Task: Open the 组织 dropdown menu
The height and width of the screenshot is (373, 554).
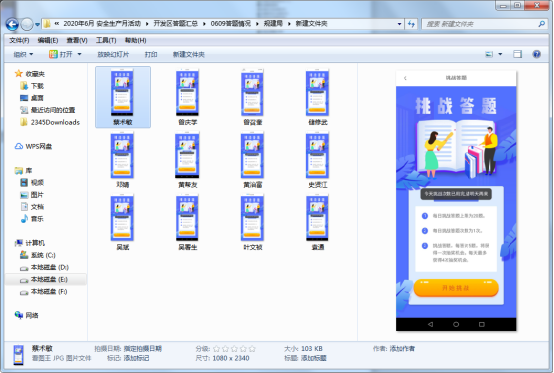Action: pos(23,54)
